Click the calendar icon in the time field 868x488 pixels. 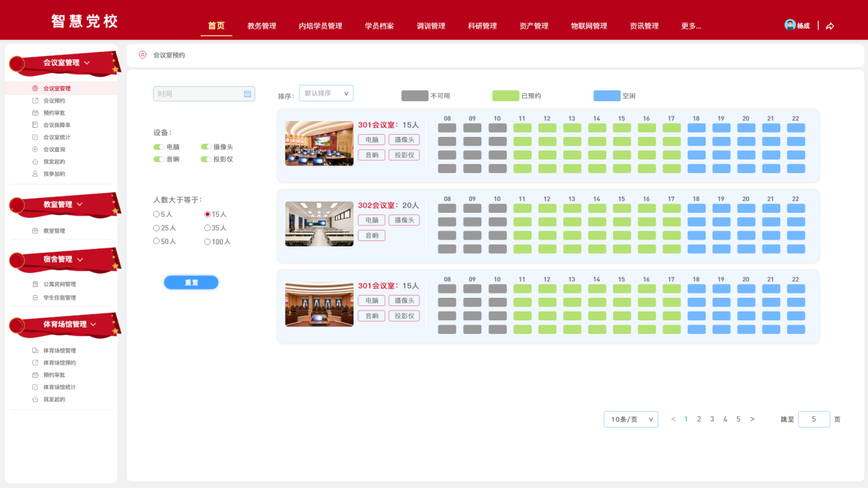(x=247, y=94)
